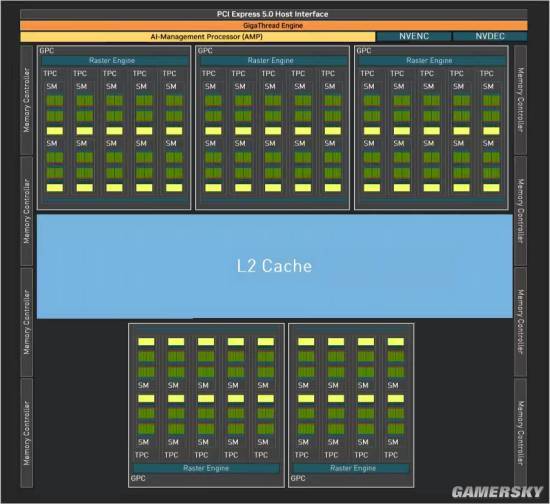The image size is (550, 504).
Task: Click Raster Engine in bottom-left GPC
Action: click(206, 468)
